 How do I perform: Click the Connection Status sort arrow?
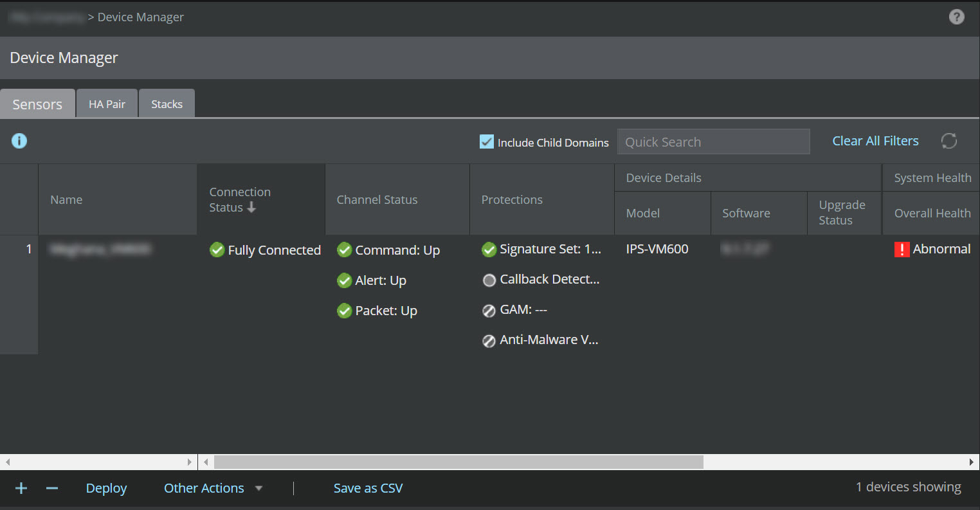pos(251,207)
